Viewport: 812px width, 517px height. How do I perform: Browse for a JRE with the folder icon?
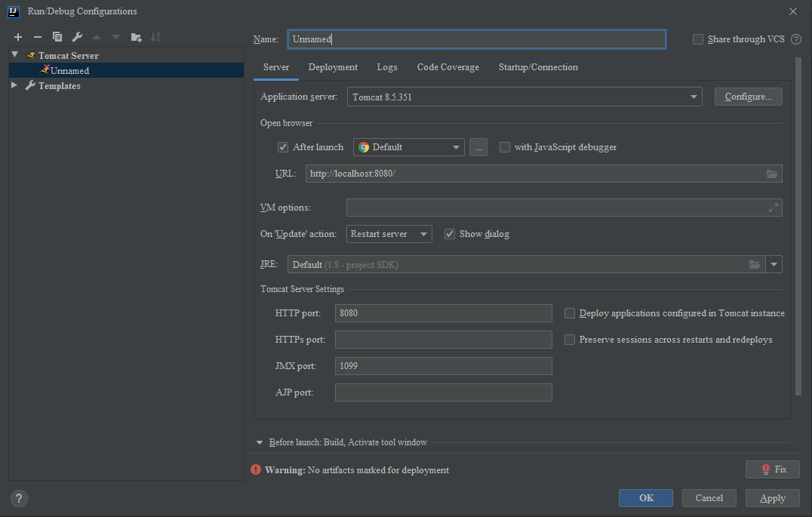tap(755, 265)
